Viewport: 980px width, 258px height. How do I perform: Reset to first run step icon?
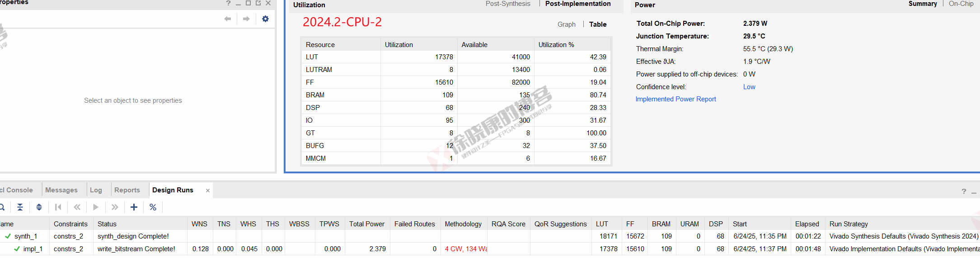coord(58,207)
